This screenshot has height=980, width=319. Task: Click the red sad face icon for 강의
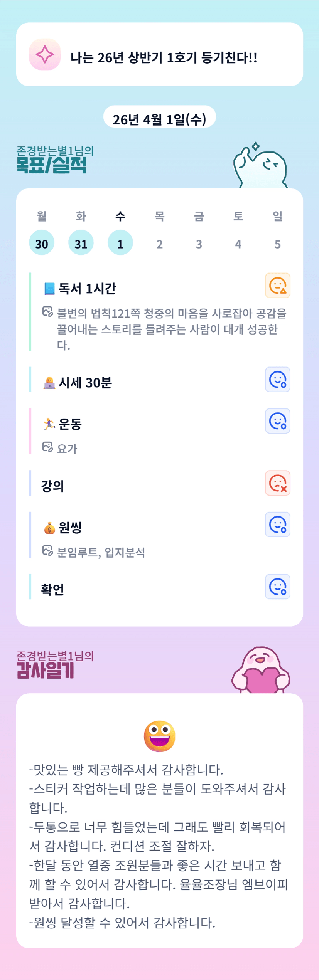277,483
